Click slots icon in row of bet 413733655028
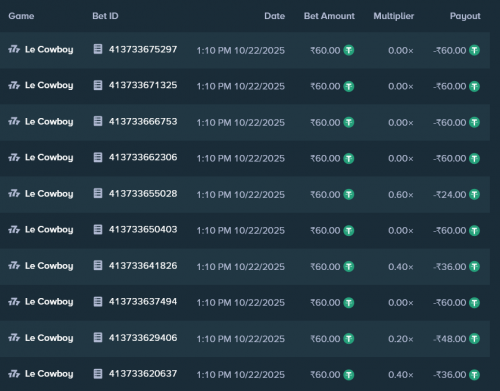 tap(14, 194)
